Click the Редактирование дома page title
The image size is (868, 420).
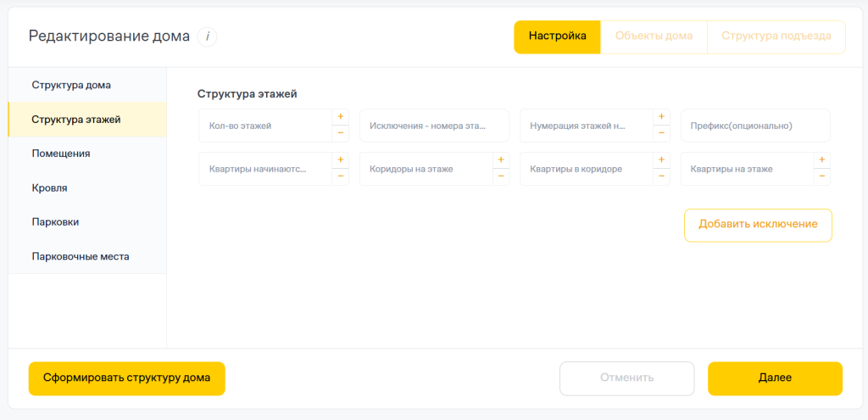(109, 37)
